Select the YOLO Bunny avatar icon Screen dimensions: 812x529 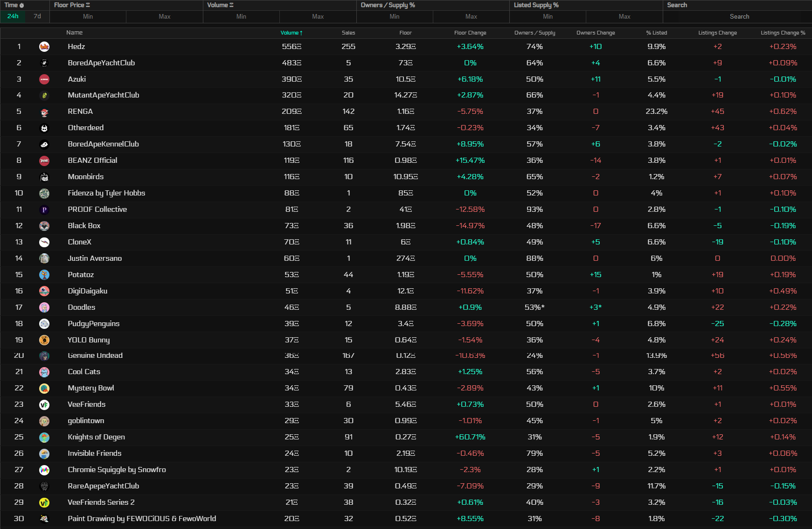coord(44,340)
